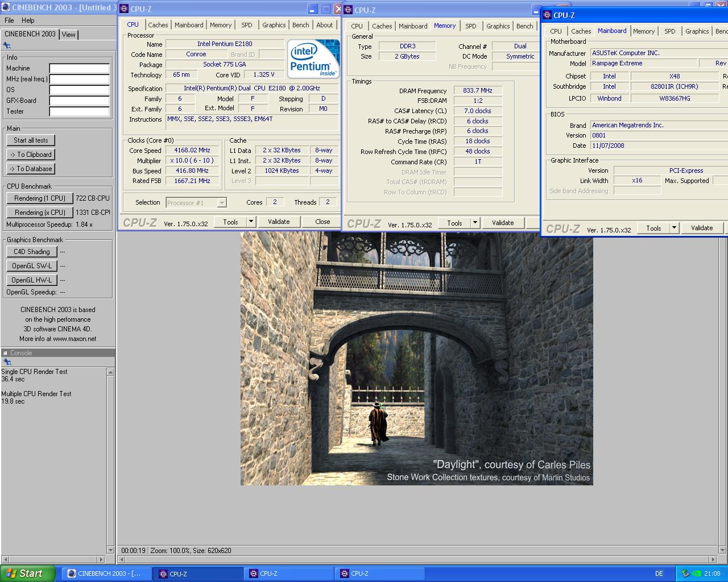Click the console scrollbar down arrow
Viewport: 728px width, 582px height.
pyautogui.click(x=110, y=550)
